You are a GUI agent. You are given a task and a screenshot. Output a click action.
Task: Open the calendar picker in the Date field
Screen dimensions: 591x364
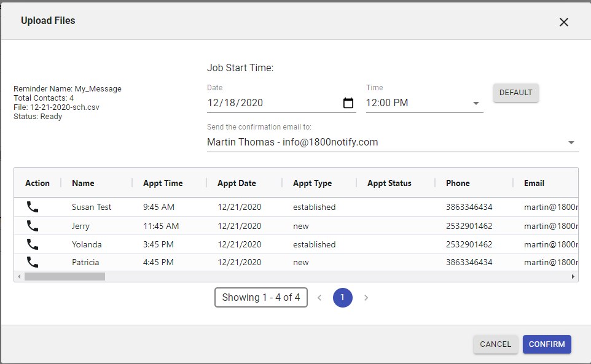coord(348,103)
